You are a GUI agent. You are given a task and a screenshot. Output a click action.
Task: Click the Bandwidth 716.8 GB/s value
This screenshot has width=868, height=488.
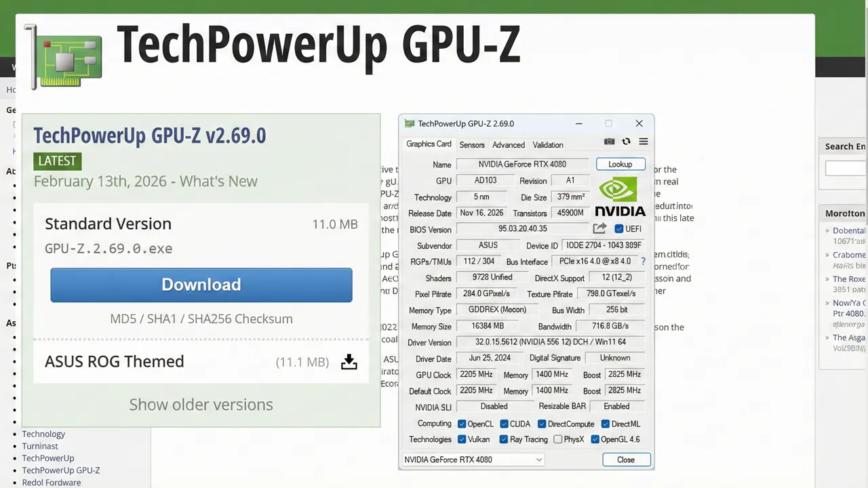[610, 326]
